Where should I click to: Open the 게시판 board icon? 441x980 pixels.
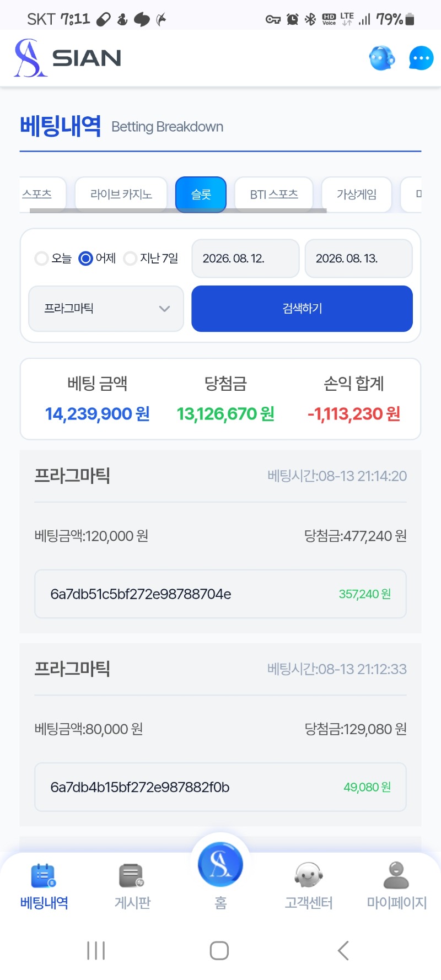click(132, 876)
